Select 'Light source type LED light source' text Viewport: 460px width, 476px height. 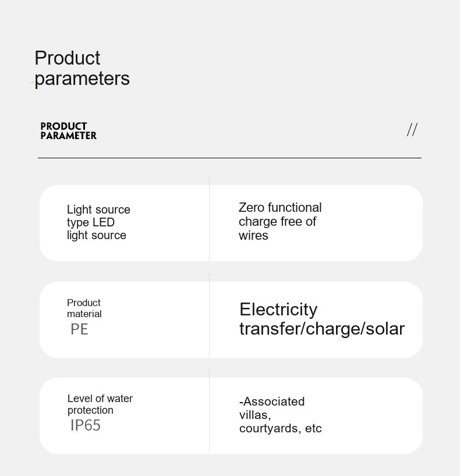98,222
